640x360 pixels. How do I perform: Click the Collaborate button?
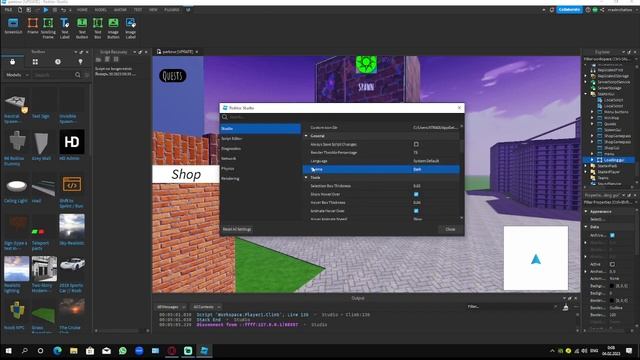(x=569, y=10)
